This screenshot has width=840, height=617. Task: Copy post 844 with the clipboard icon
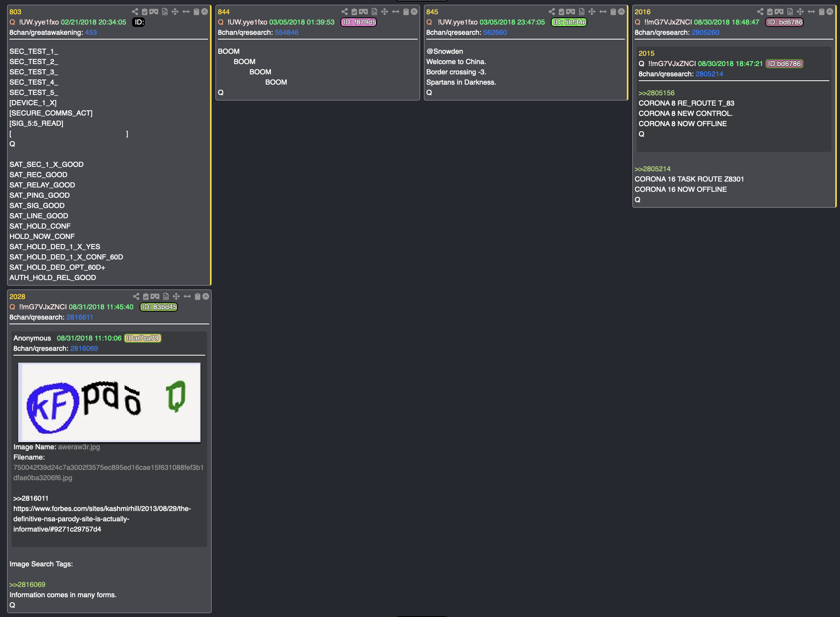[x=406, y=12]
